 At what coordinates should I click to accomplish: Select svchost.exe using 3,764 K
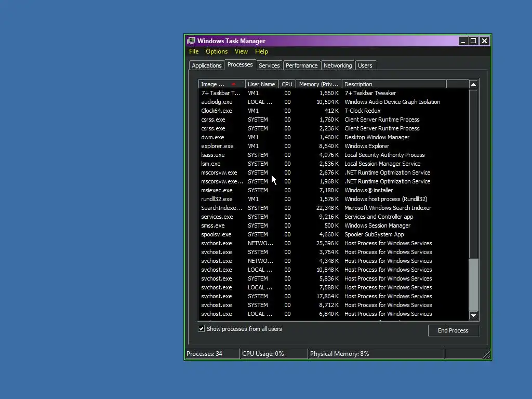(333, 252)
